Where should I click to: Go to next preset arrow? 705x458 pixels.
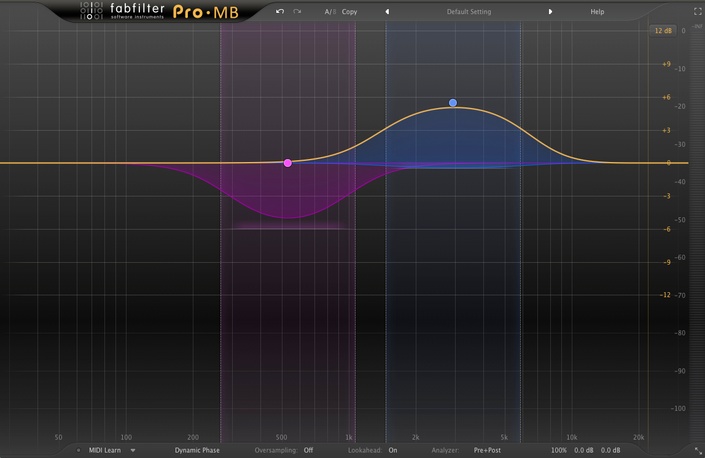[x=550, y=12]
